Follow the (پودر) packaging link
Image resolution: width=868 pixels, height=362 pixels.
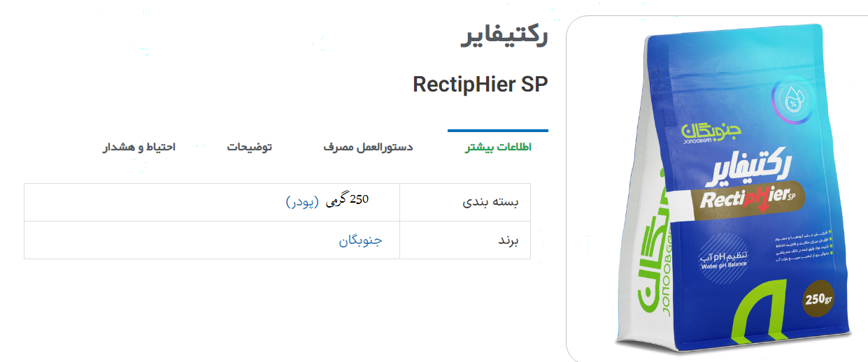302,201
